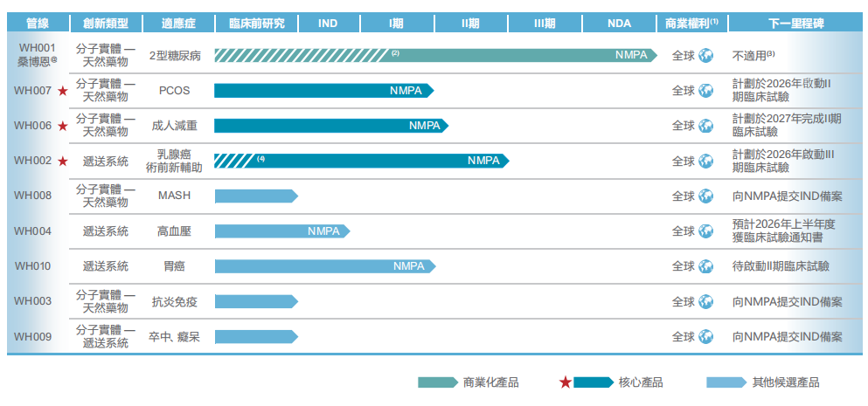This screenshot has height=406, width=868.
Task: Click the globe icon in WH004 row
Action: (705, 231)
